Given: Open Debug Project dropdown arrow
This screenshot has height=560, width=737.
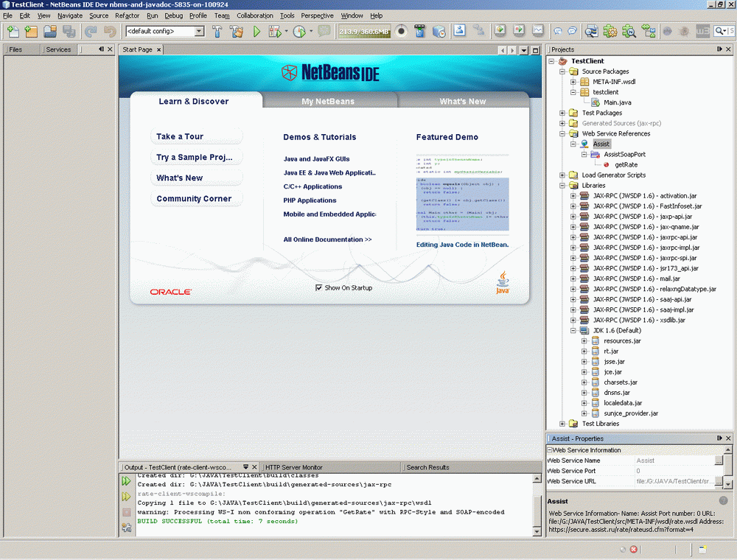Looking at the screenshot, I should tap(286, 32).
